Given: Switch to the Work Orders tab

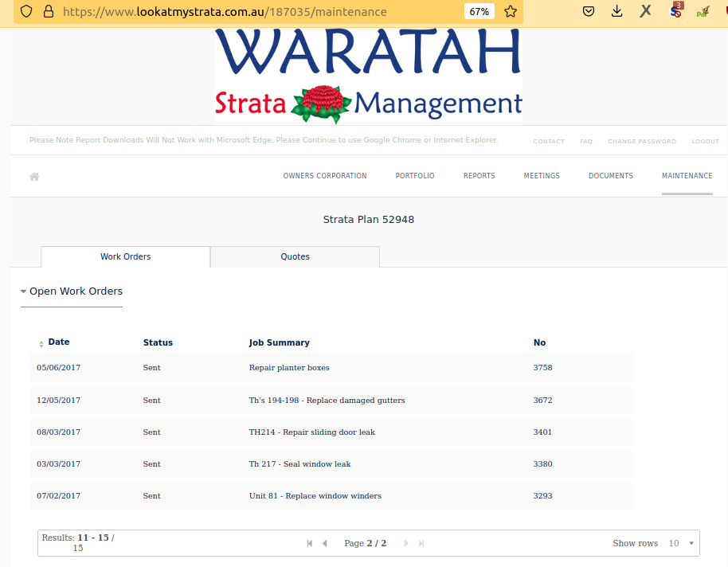Looking at the screenshot, I should (x=125, y=256).
